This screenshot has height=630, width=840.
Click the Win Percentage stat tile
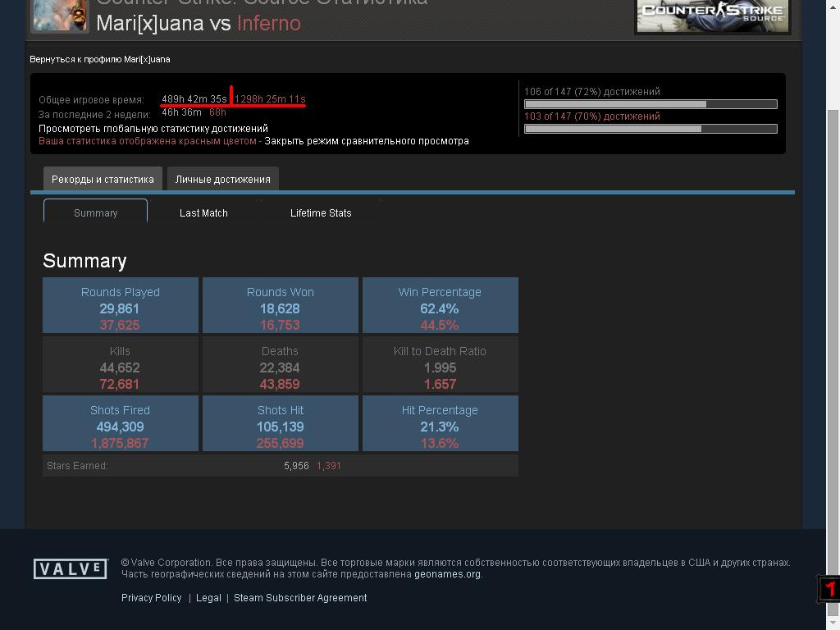coord(440,305)
